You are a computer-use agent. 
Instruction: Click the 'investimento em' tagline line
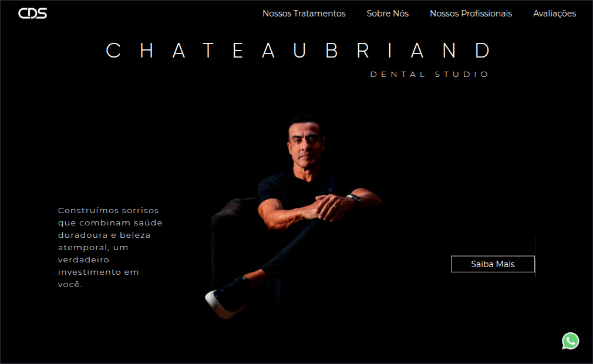tap(98, 272)
